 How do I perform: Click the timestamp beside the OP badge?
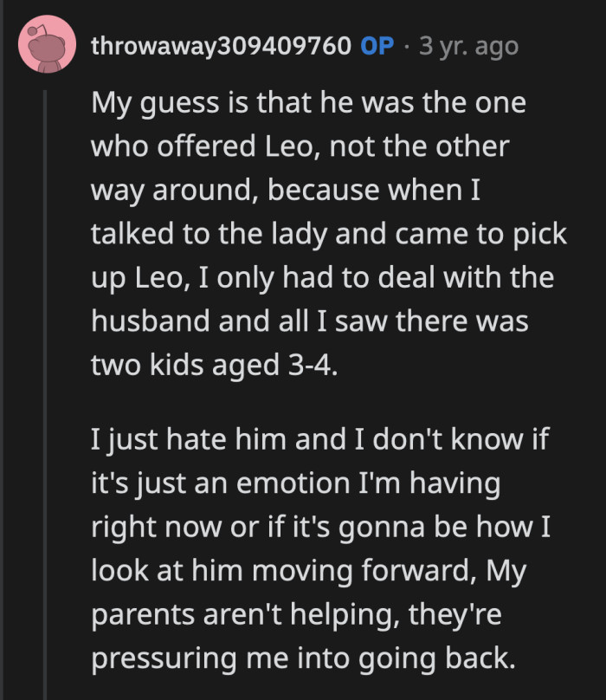tap(467, 47)
